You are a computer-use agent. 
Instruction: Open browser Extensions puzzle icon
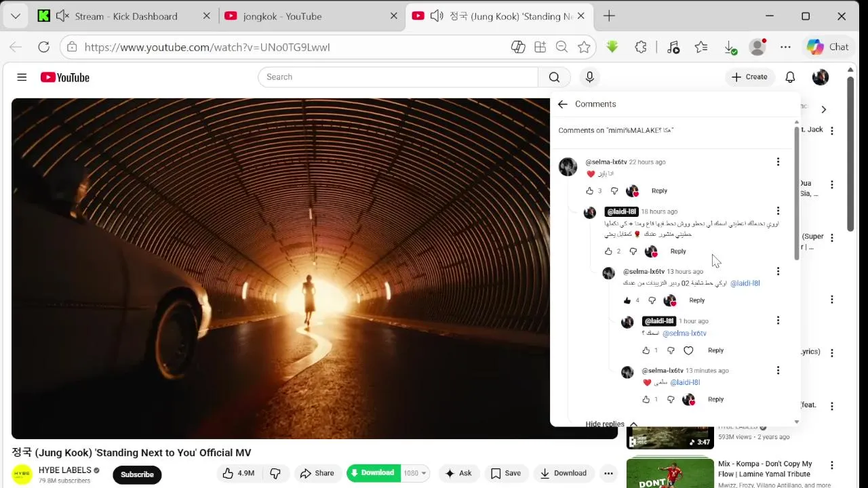(641, 47)
